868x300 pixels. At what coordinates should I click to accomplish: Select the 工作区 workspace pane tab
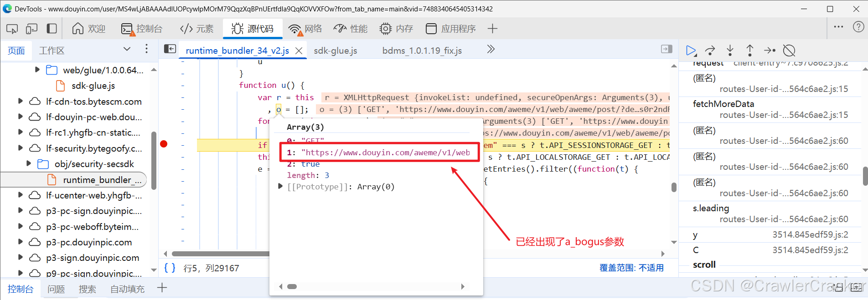(x=52, y=51)
